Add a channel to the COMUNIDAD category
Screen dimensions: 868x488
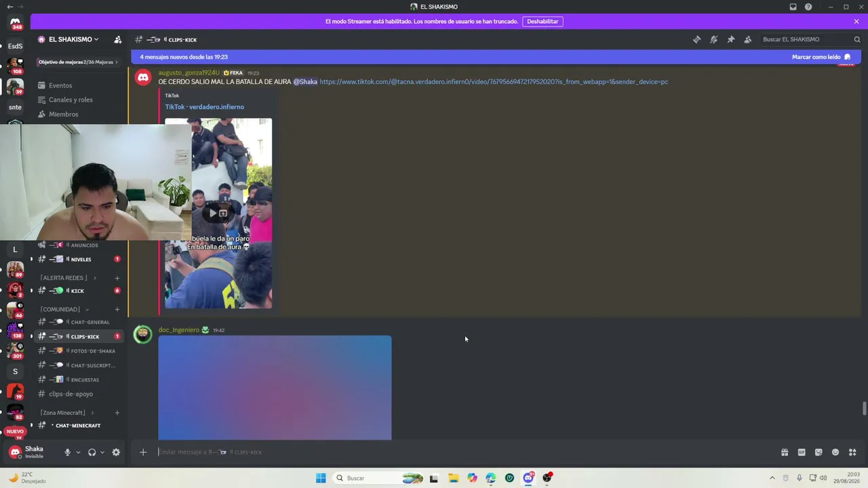(x=117, y=309)
